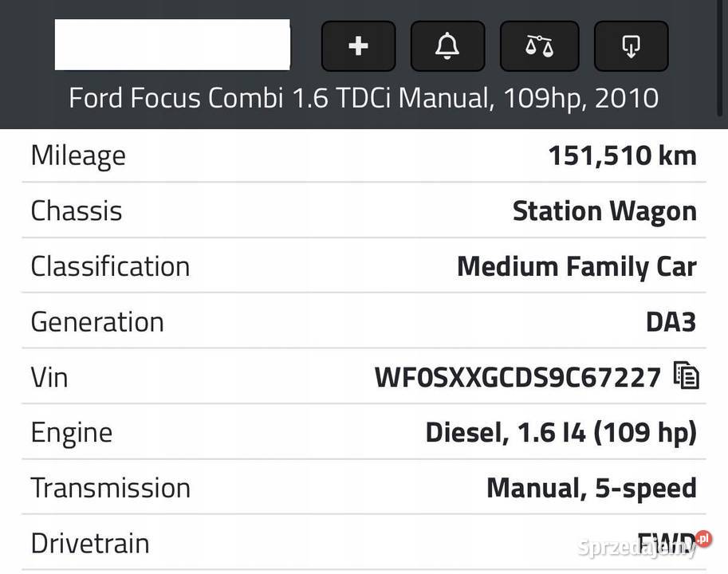Enable alerts with the bell icon
This screenshot has height=574, width=728.
(447, 46)
